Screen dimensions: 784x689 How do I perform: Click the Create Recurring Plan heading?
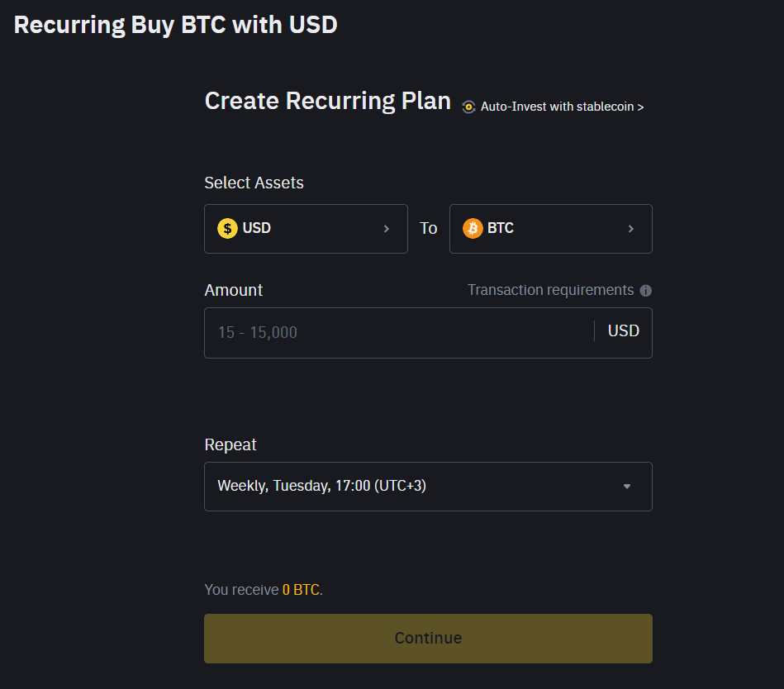pos(327,101)
